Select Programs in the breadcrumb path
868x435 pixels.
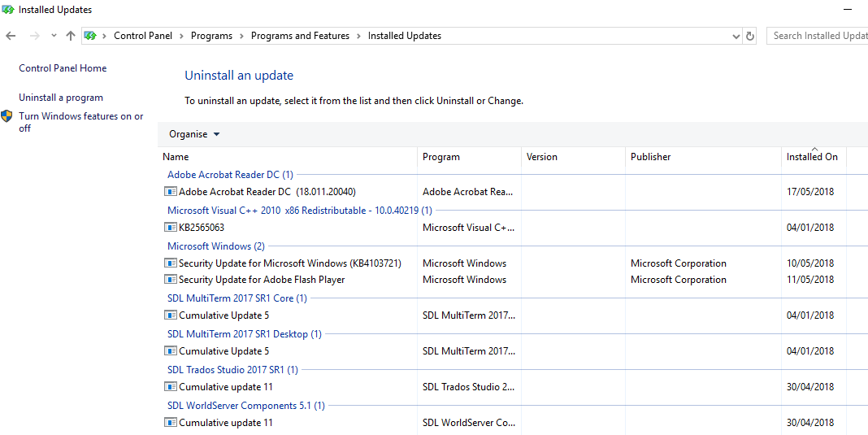point(211,36)
